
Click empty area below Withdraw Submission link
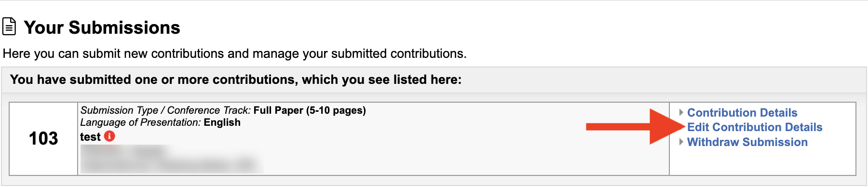(762, 162)
